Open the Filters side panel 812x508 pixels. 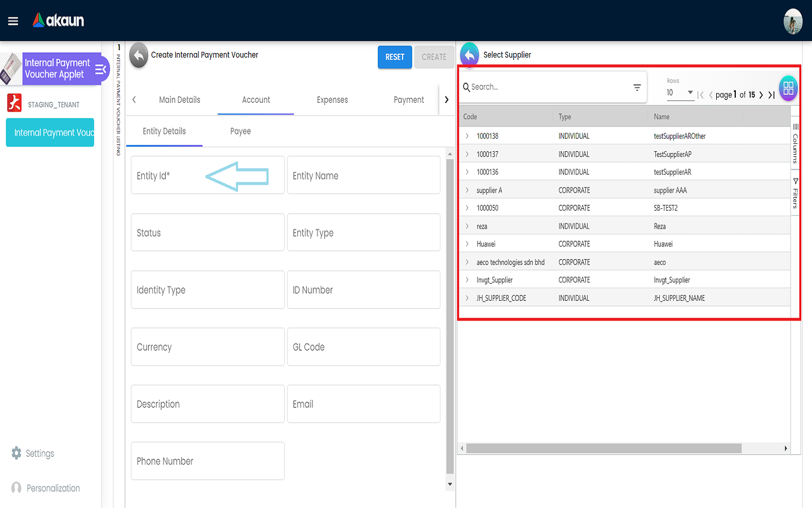796,194
